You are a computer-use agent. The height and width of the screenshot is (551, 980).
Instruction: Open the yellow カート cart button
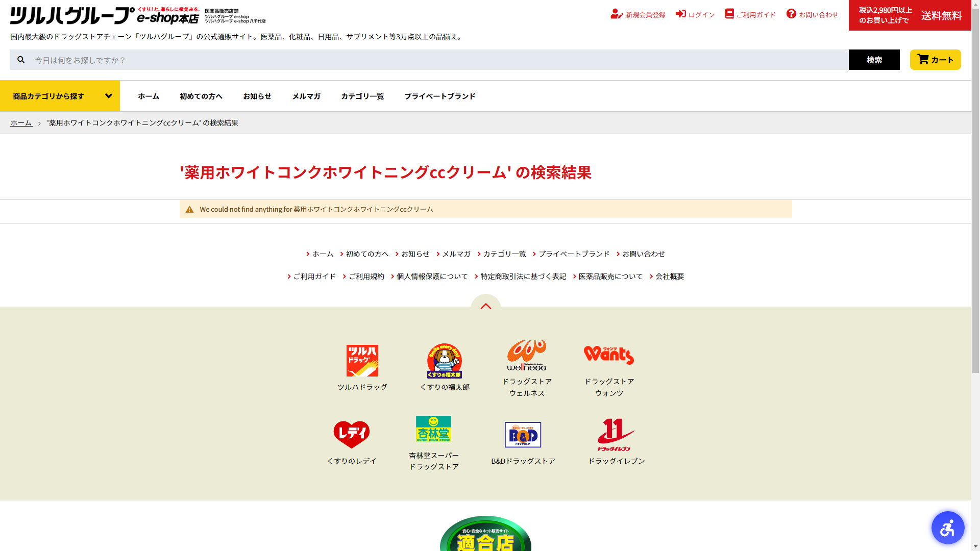pyautogui.click(x=935, y=60)
